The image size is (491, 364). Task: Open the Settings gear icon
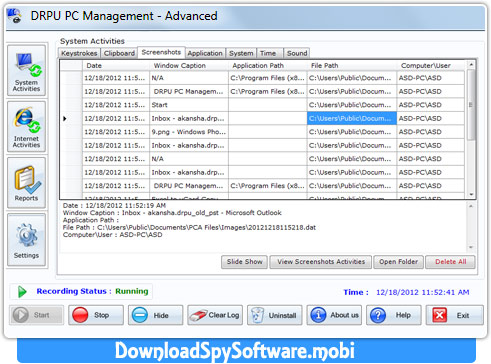click(26, 240)
